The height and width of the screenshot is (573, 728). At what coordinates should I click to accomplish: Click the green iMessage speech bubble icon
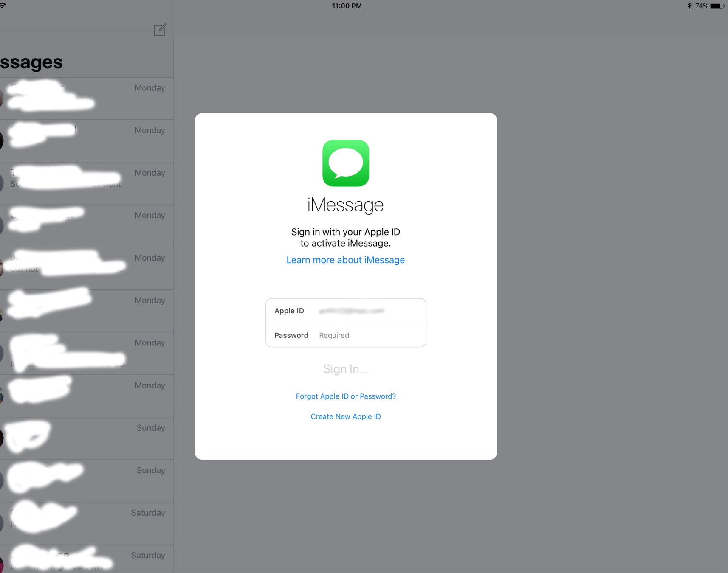(x=346, y=163)
